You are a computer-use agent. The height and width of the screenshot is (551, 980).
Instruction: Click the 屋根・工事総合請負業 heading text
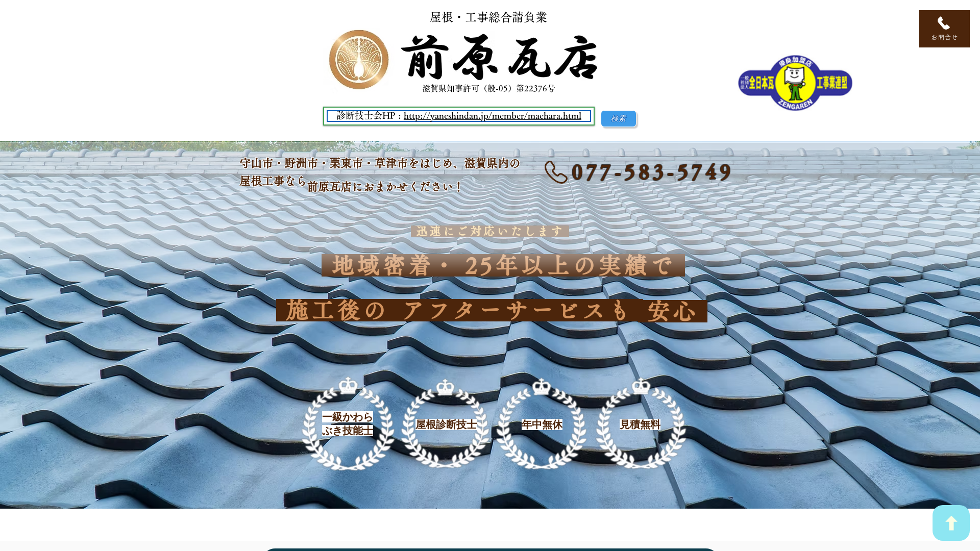point(488,17)
